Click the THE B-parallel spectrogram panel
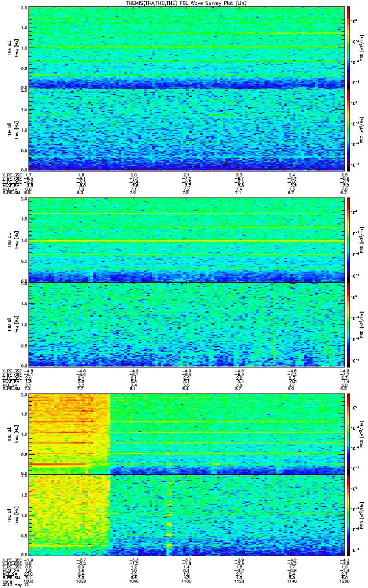This screenshot has width=368, height=588. click(186, 515)
